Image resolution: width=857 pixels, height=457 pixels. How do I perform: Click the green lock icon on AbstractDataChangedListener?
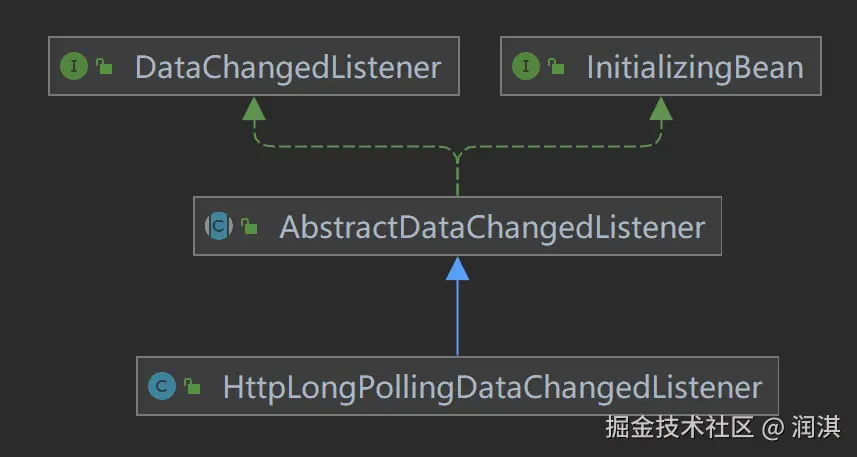point(249,227)
